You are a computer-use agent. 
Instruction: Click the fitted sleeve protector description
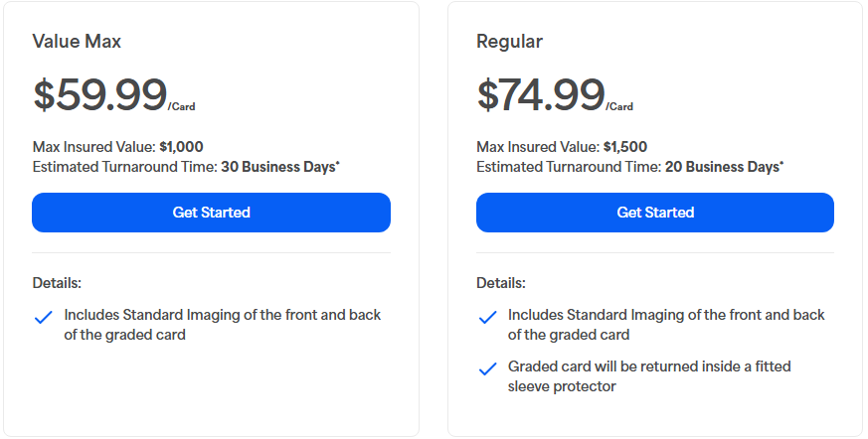click(x=649, y=376)
